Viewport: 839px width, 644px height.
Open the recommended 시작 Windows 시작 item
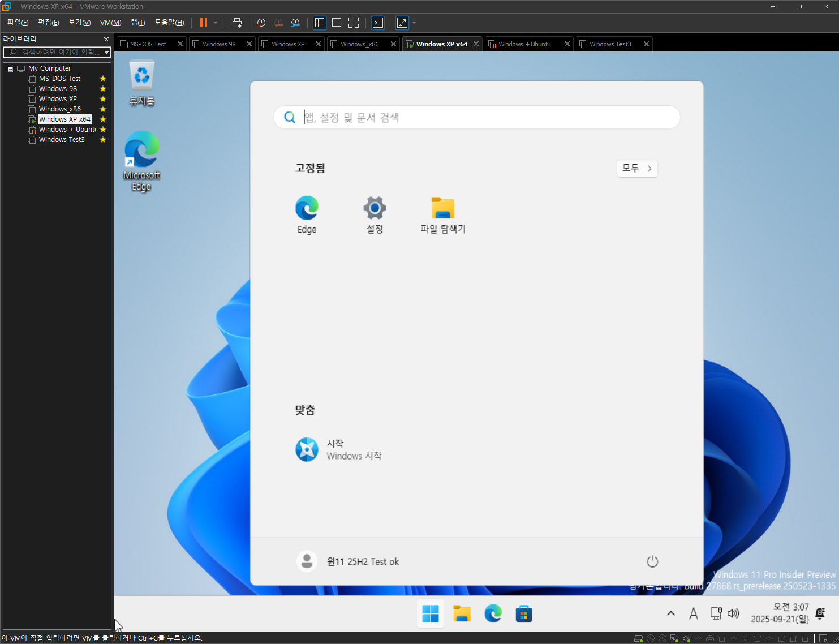click(338, 449)
